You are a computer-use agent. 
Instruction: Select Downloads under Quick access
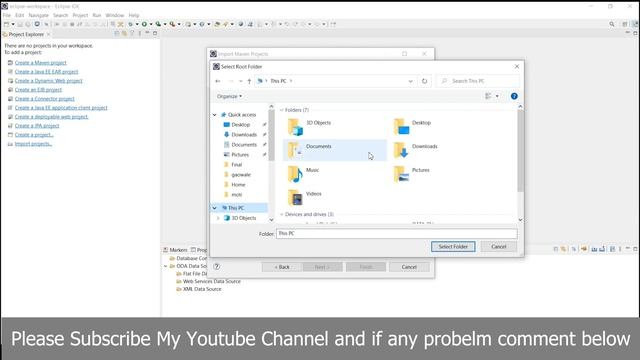point(244,135)
